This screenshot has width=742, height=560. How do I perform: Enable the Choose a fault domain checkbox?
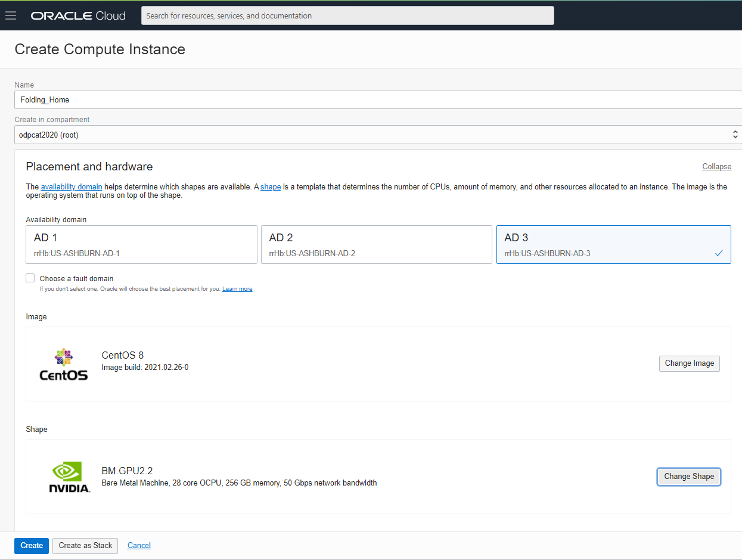[30, 278]
